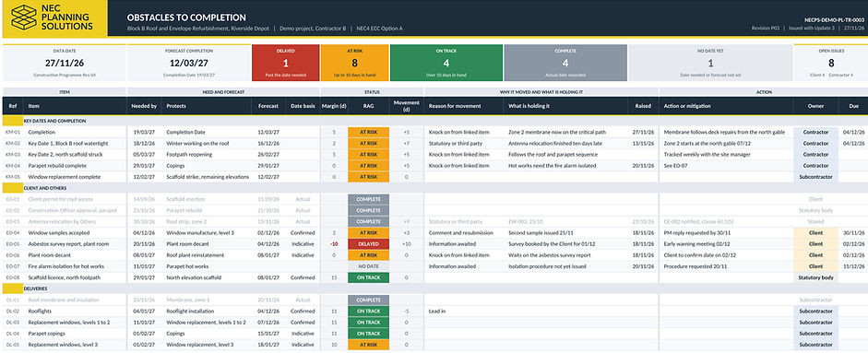Click the AT RISK badge in DL-05 row
The width and height of the screenshot is (868, 353).
(369, 345)
